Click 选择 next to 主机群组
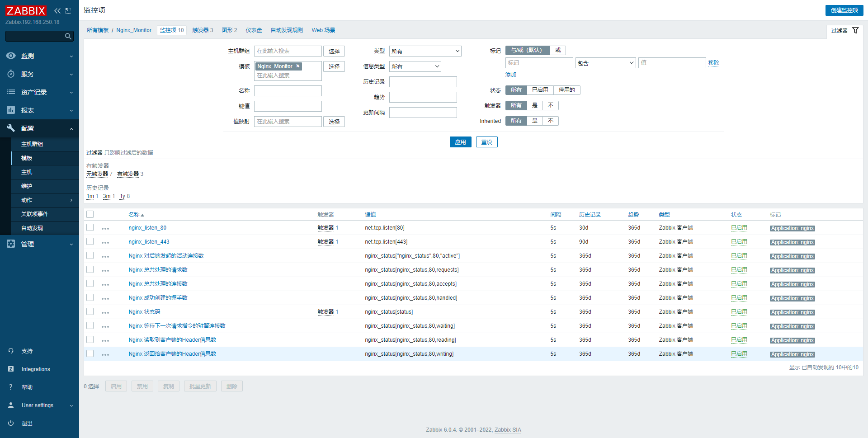This screenshot has width=868, height=438. click(334, 51)
